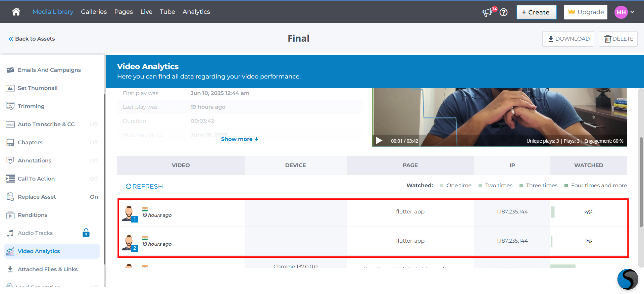Click the Annotations icon
644x294 pixels.
[x=10, y=160]
